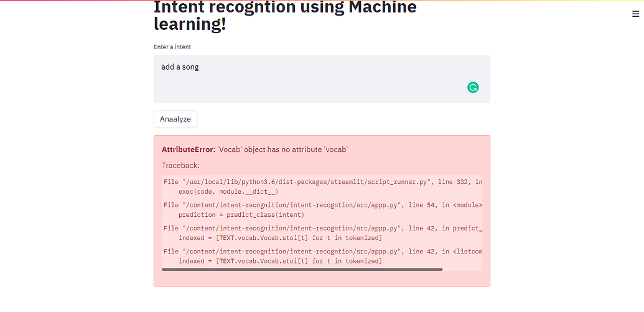Click the bold AttributeError text
This screenshot has height=312, width=644.
point(188,149)
